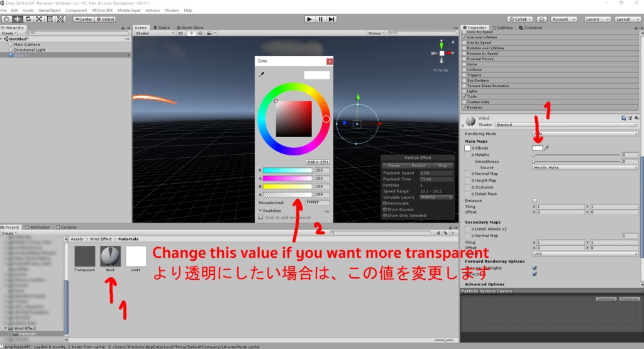Switch to the Asset Store tab
Screen dimensions: 644x349
click(190, 28)
